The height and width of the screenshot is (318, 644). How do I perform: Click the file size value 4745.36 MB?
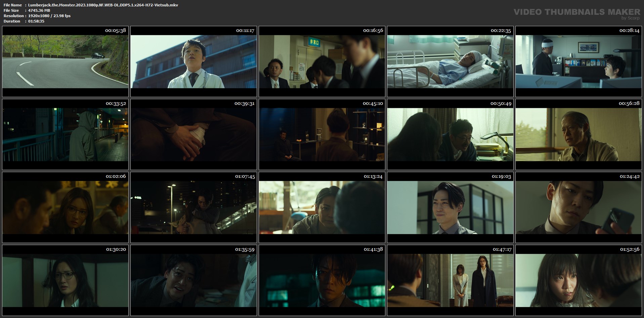39,10
